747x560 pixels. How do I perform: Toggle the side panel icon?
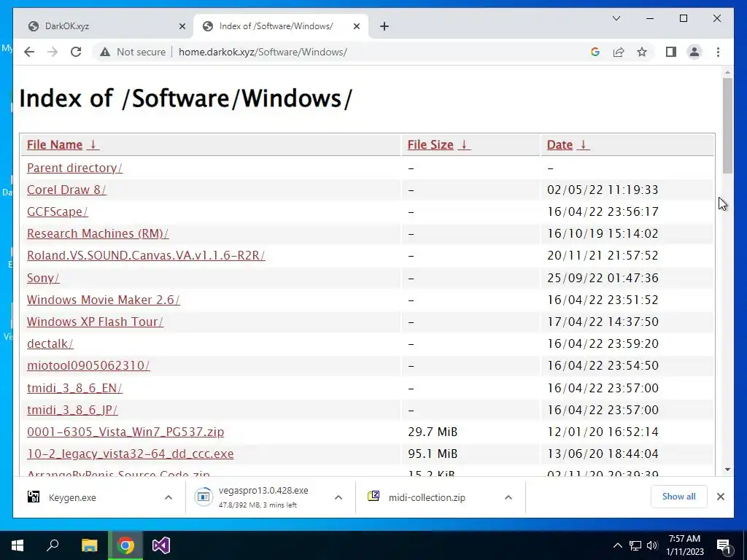point(671,52)
